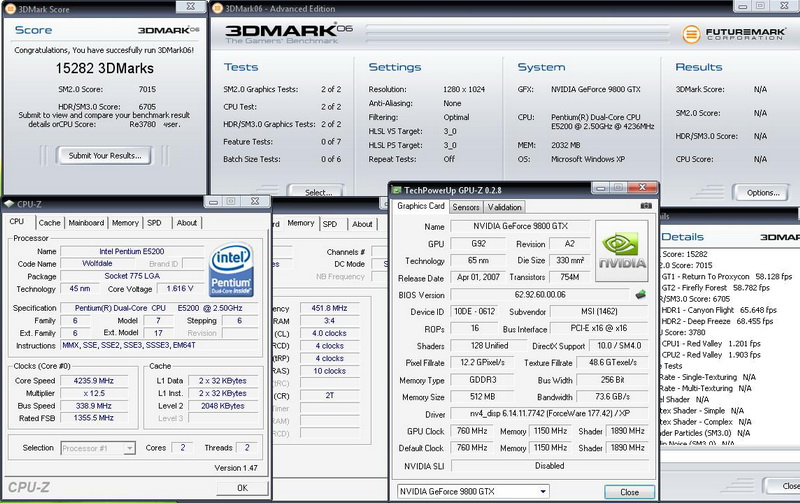Minimize the GPU-Z window
The height and width of the screenshot is (503, 800).
601,188
